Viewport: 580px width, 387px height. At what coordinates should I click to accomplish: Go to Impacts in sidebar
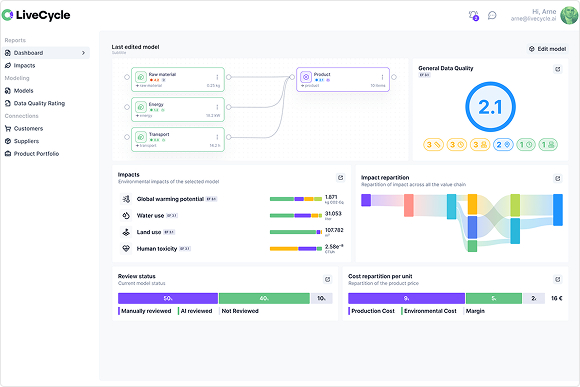[x=24, y=65]
